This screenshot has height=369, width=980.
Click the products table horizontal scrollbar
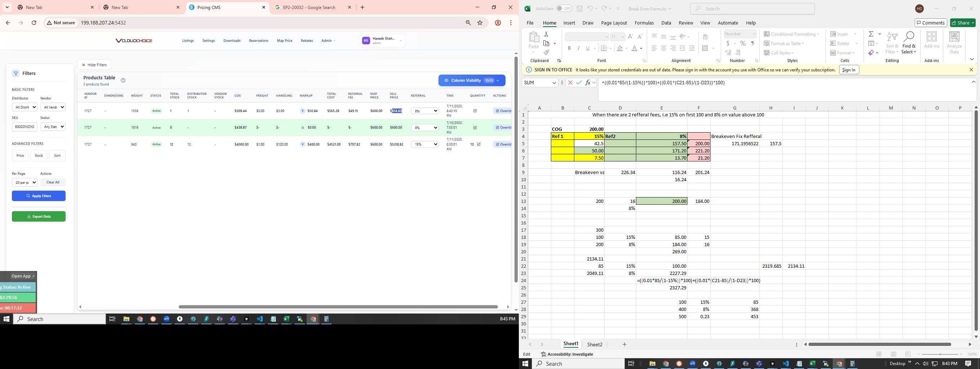click(338, 307)
